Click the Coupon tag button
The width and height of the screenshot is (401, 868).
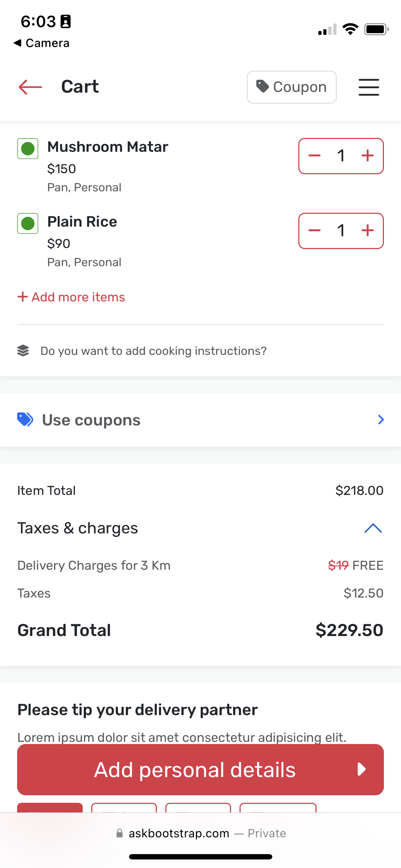[292, 87]
